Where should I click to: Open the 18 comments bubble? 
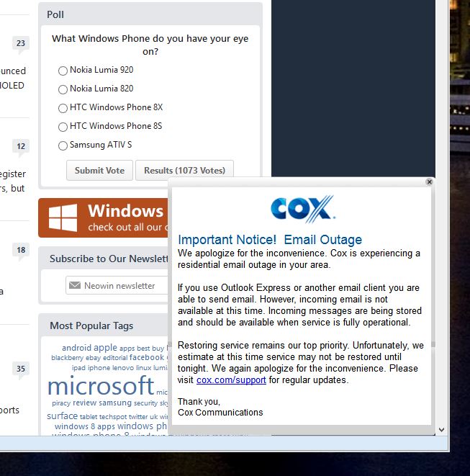21,251
